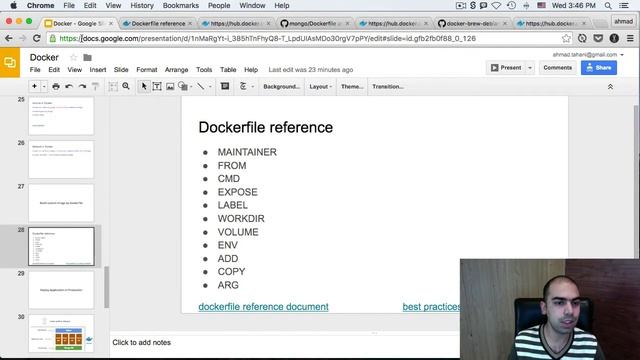640x360 pixels.
Task: Reload the page
Action: pyautogui.click(x=36, y=38)
